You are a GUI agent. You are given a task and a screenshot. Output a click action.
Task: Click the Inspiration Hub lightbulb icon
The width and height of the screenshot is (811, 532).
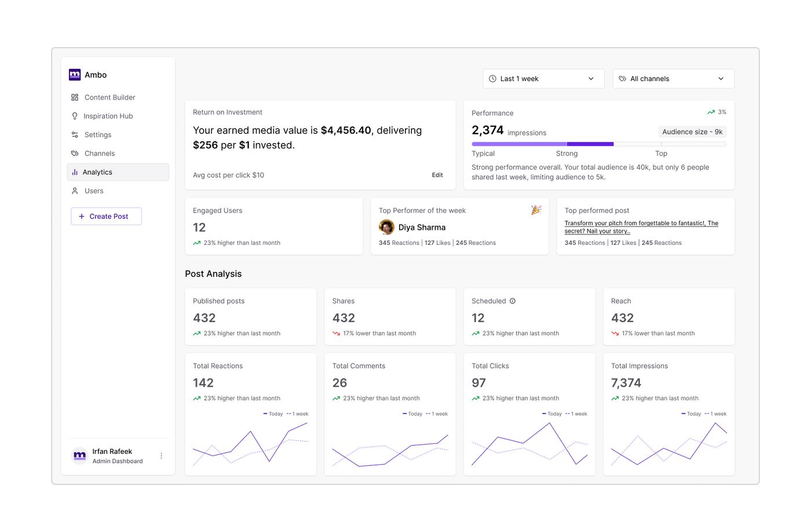pyautogui.click(x=75, y=116)
